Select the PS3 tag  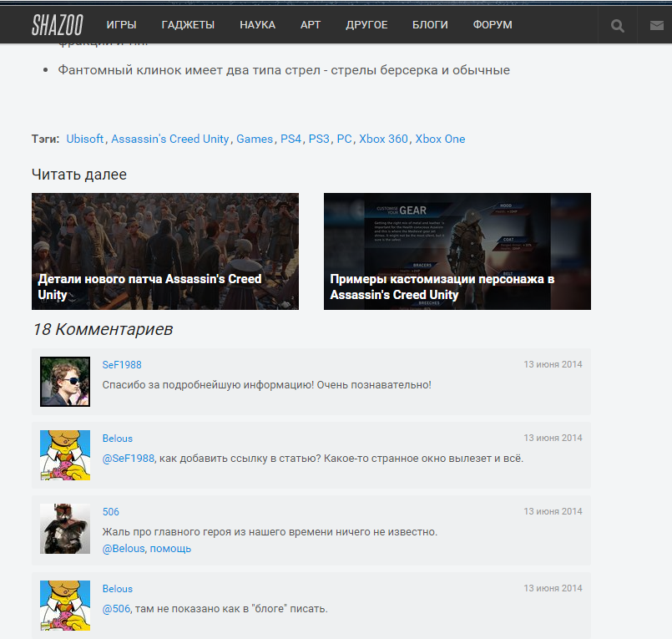click(x=319, y=139)
